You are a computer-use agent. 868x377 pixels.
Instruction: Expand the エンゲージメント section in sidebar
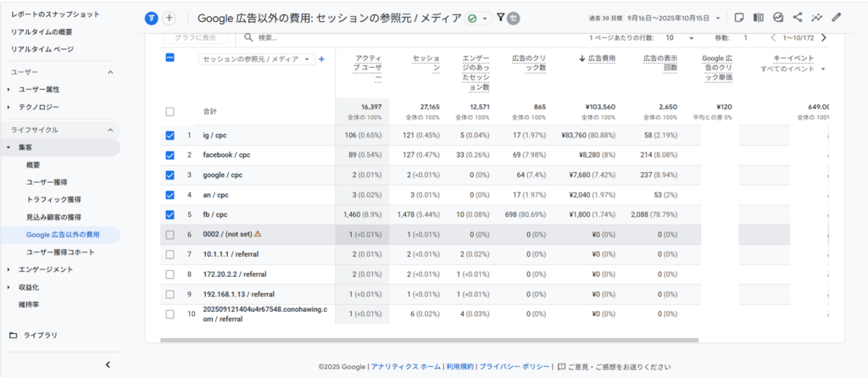46,269
